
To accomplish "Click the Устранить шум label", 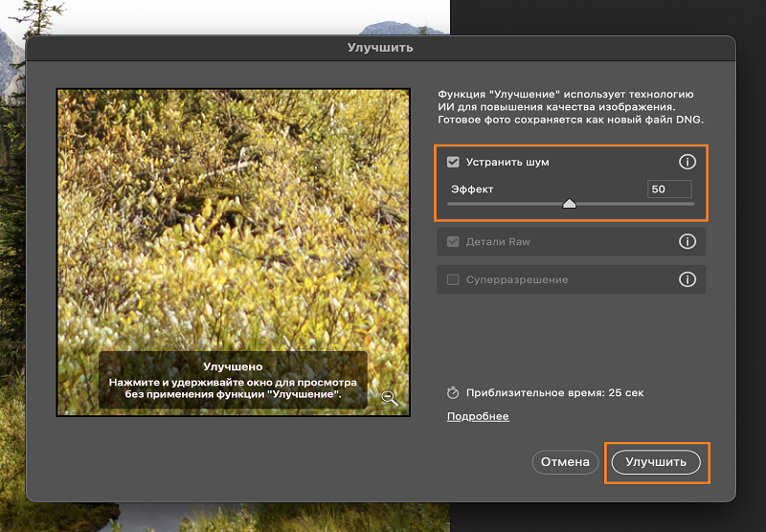I will tap(507, 162).
